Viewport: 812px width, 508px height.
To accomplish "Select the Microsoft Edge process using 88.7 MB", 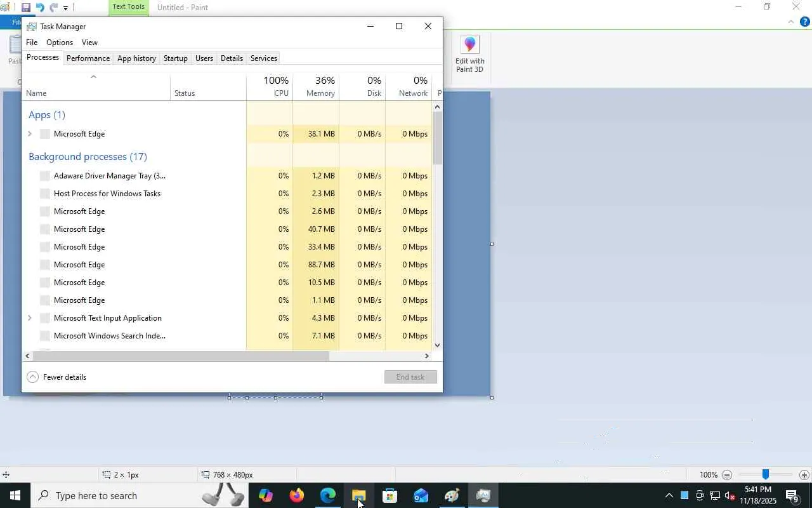I will coord(227,265).
